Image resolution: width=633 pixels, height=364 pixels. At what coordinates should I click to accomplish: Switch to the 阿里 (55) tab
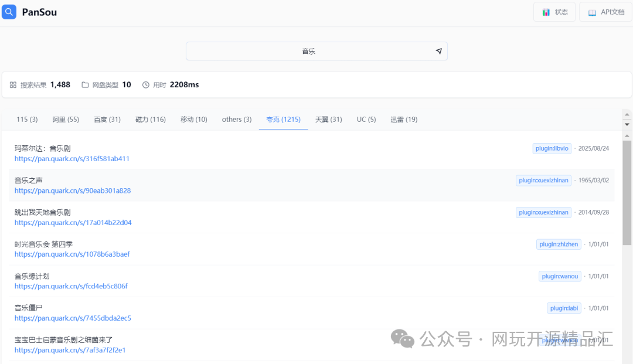tap(66, 119)
